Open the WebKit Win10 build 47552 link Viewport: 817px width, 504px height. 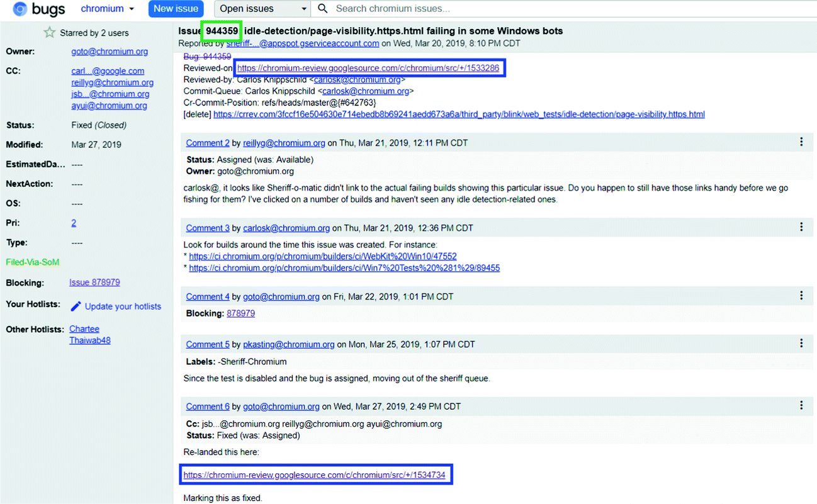323,257
